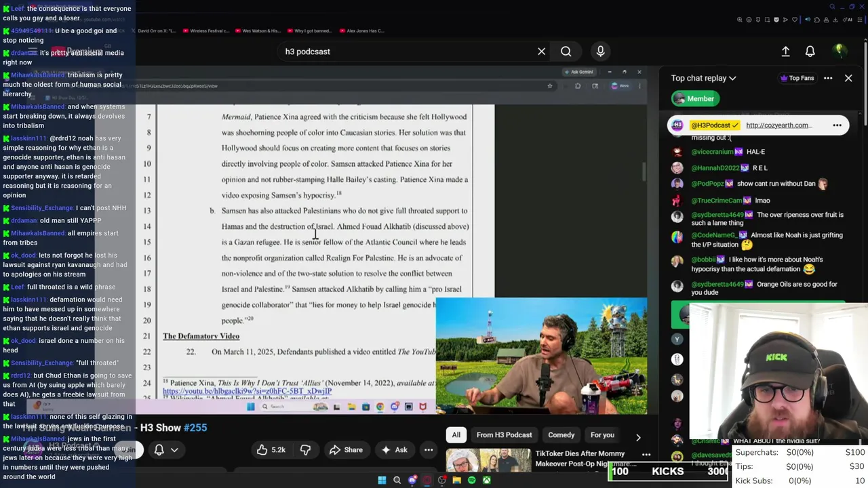This screenshot has width=868, height=488.
Task: Click the YouTube search magnifier button
Action: [x=566, y=52]
